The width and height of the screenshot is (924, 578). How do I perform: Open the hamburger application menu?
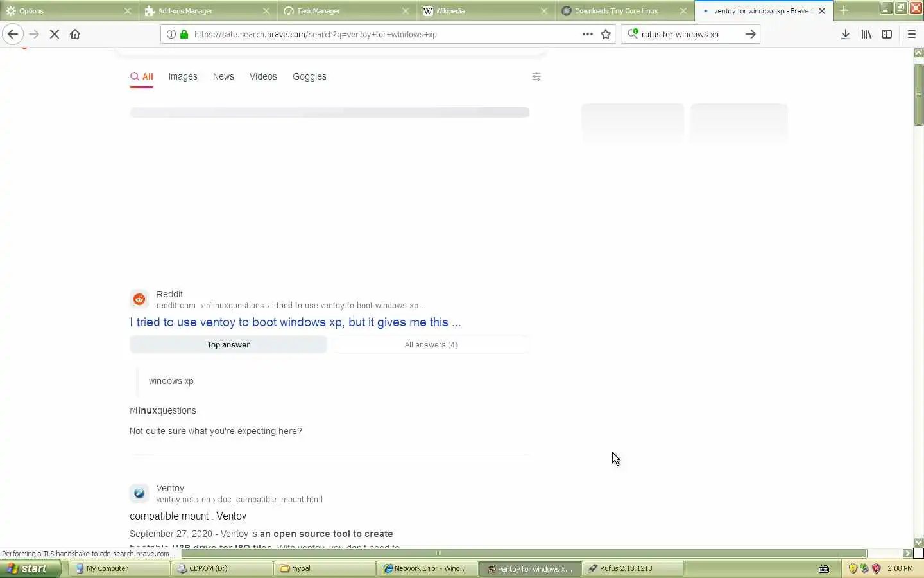click(912, 34)
